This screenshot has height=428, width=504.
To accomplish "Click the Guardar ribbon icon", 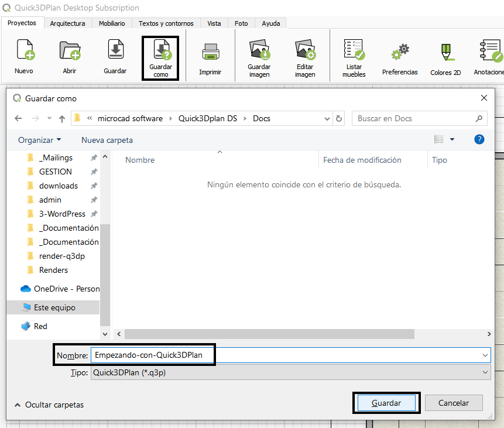I will click(115, 56).
